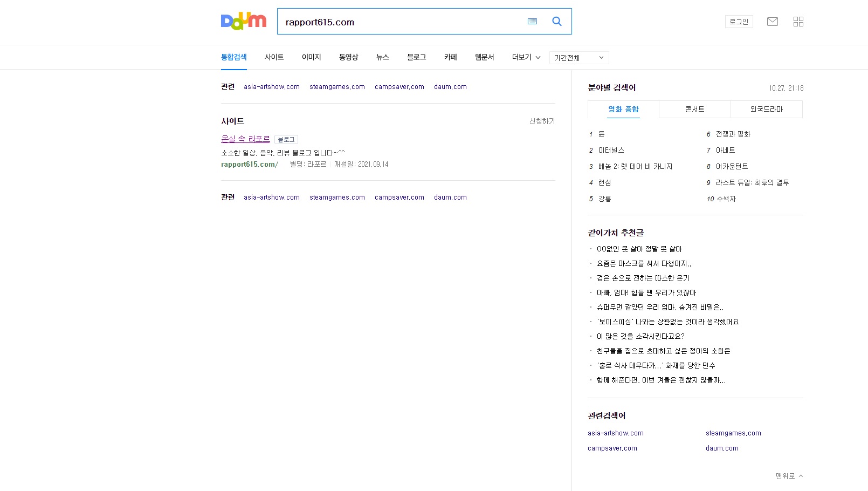Open the mail envelope icon
The width and height of the screenshot is (868, 491).
pos(773,22)
